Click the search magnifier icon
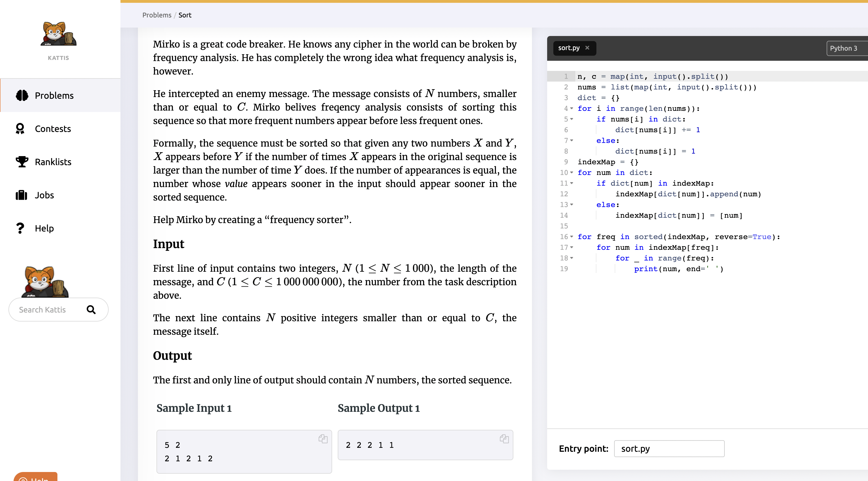Image resolution: width=868 pixels, height=481 pixels. tap(91, 309)
